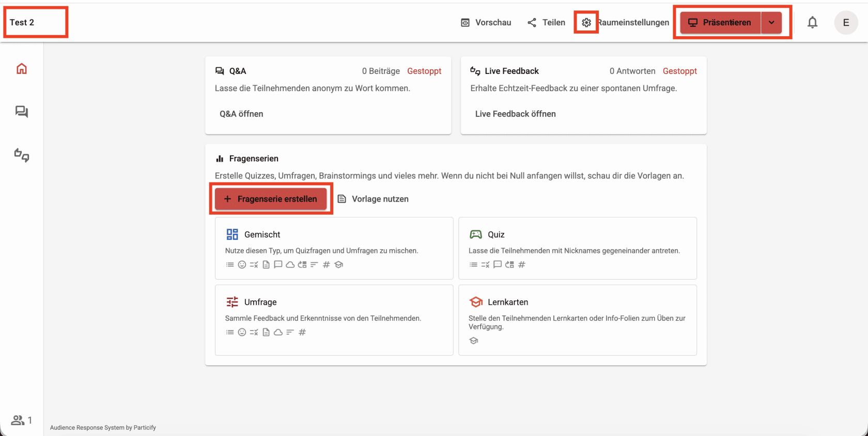Expand the Präsentieren dropdown arrow
The image size is (868, 436).
(771, 23)
